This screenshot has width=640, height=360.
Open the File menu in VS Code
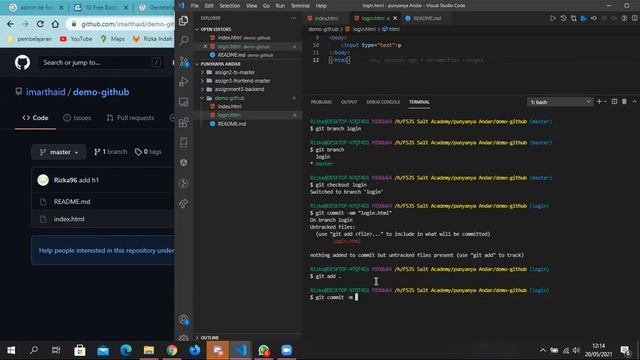(x=195, y=6)
